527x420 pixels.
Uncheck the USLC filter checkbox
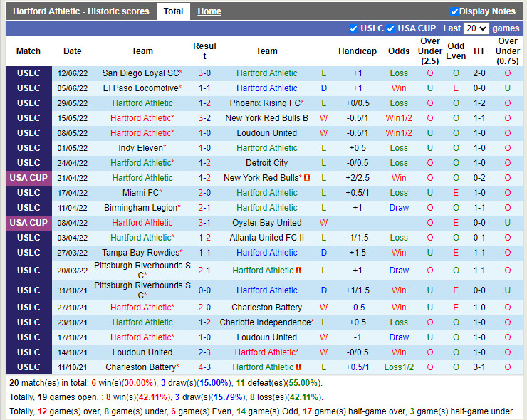pyautogui.click(x=354, y=28)
